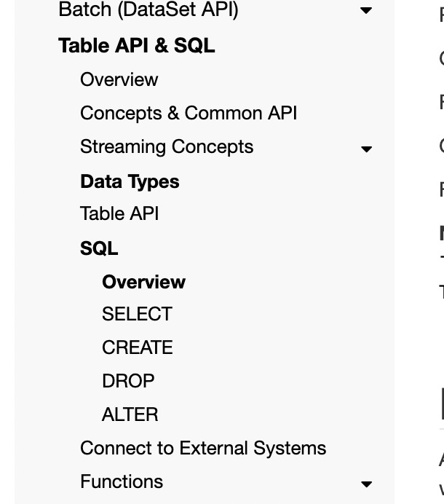Open the Batch (DataSet API) link
444x504 pixels.
coord(148,10)
